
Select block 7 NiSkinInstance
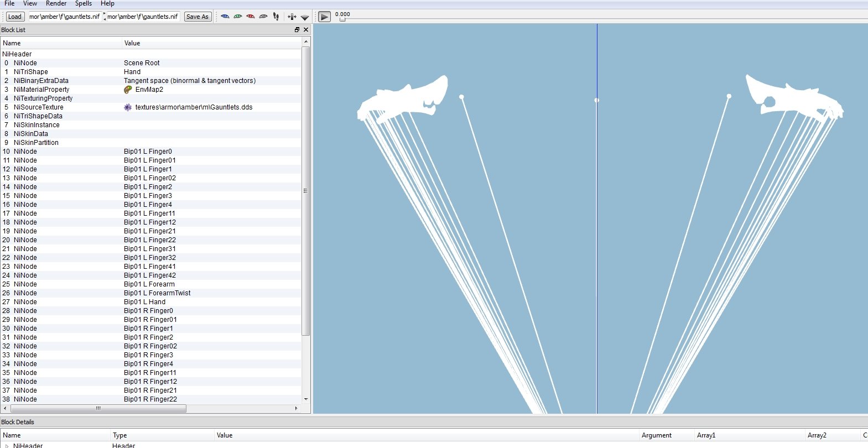tap(151, 125)
